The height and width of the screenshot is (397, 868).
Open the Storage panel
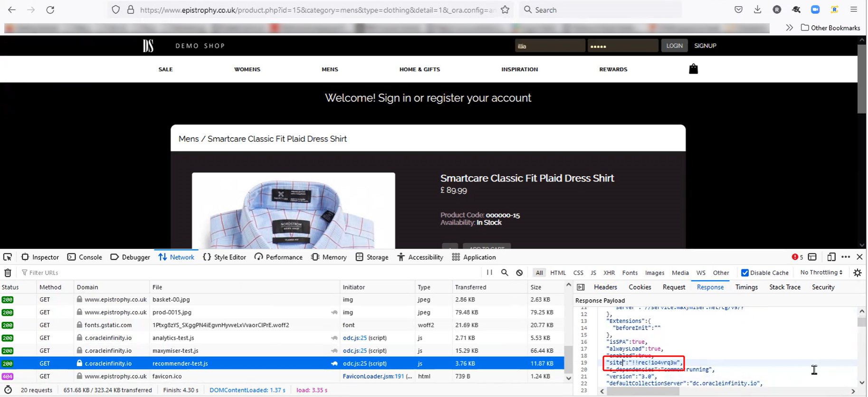pyautogui.click(x=372, y=257)
